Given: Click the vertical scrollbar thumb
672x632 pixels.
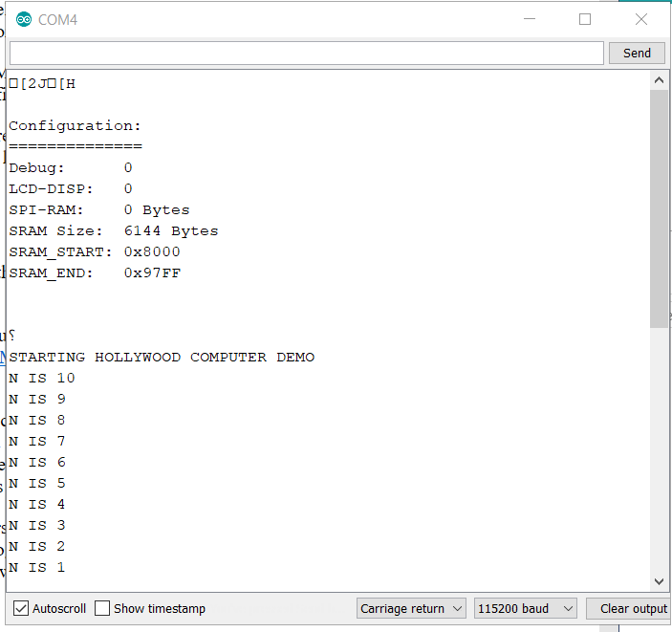Looking at the screenshot, I should point(660,208).
